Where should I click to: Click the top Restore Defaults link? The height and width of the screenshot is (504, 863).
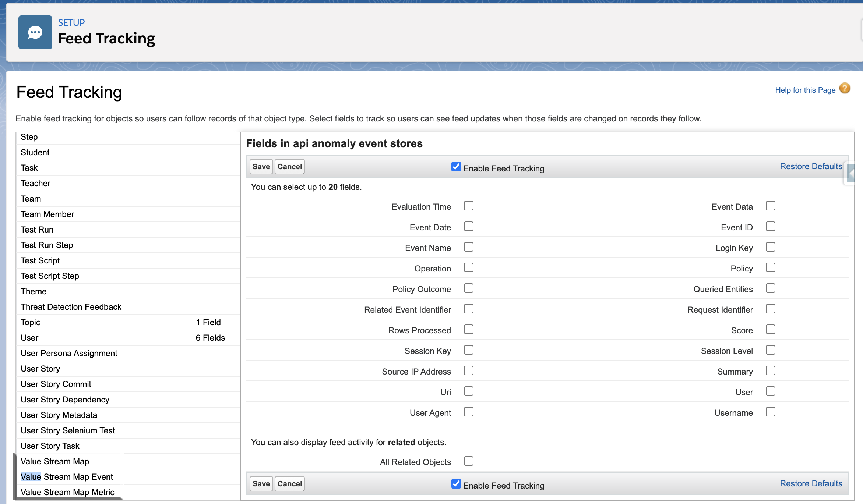811,166
